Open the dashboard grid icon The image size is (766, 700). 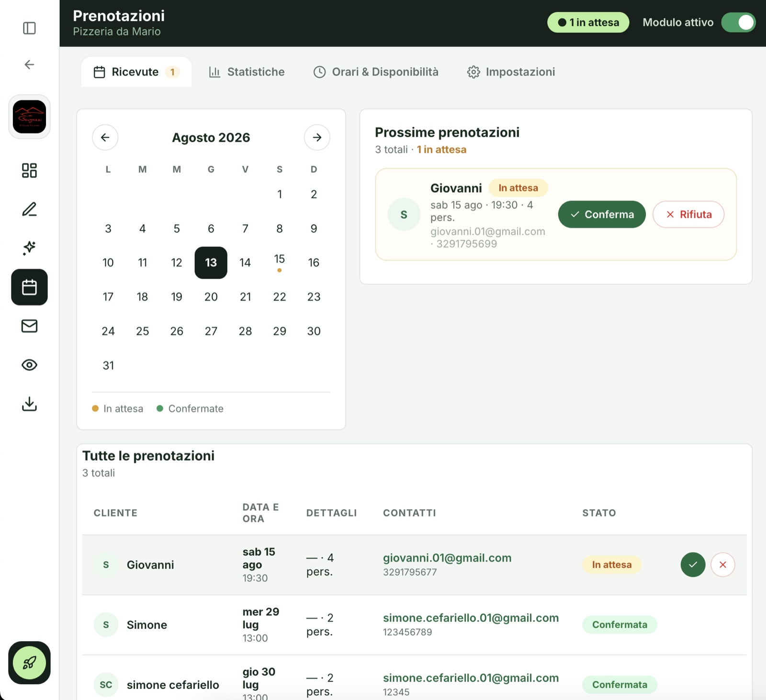[x=29, y=170]
